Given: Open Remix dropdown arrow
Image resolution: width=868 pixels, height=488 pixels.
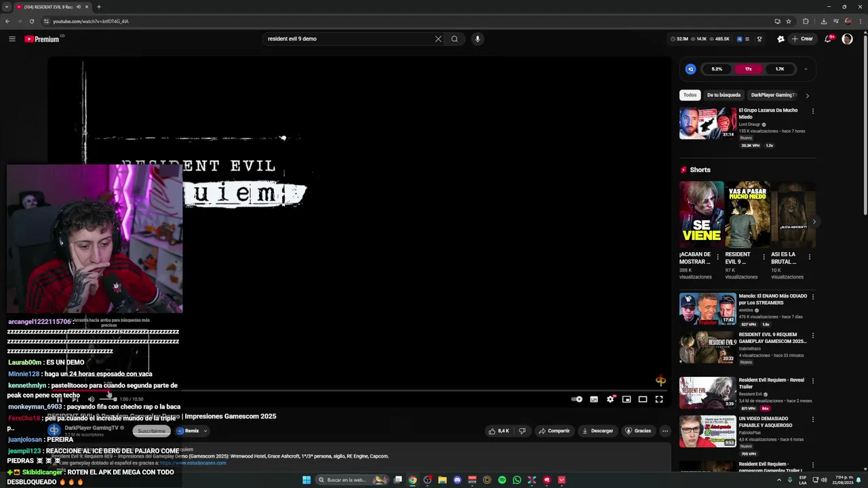Looking at the screenshot, I should (x=205, y=431).
